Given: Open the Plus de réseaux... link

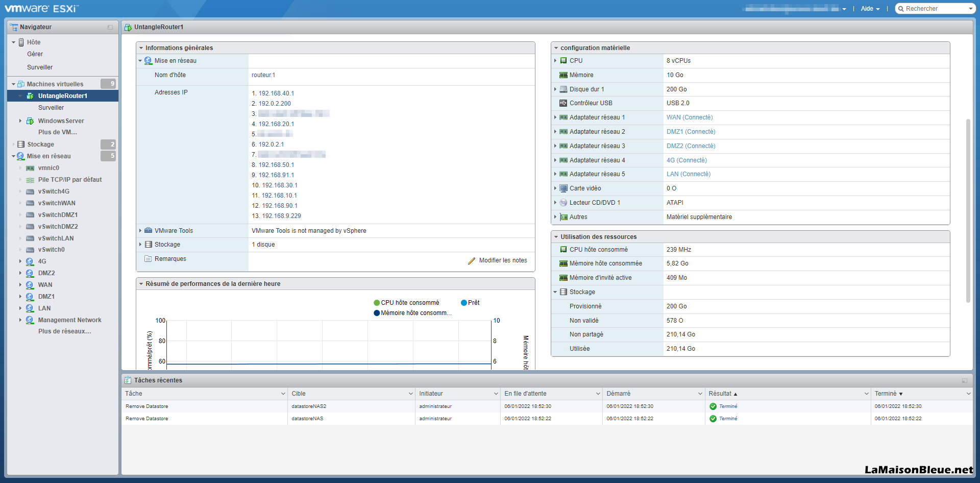Looking at the screenshot, I should 64,331.
